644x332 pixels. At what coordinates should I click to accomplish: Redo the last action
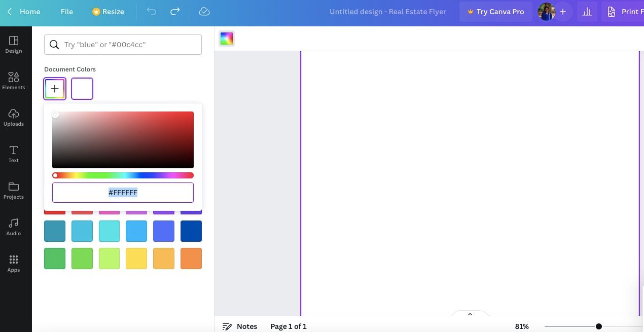tap(174, 11)
